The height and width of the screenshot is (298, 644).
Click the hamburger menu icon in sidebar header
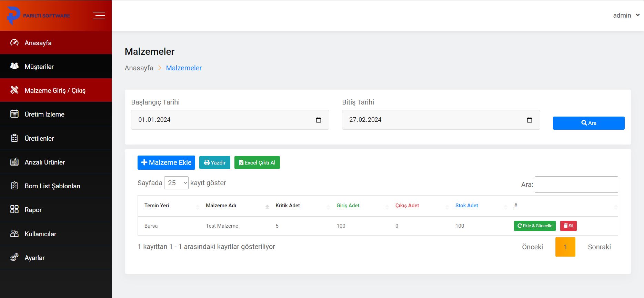pos(99,16)
